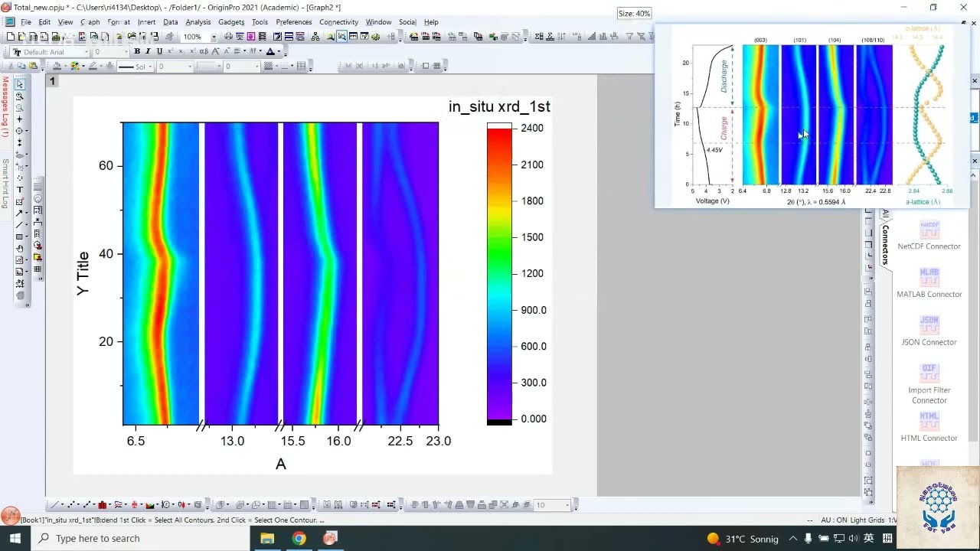The image size is (980, 551).
Task: Select the NetCDF Connector
Action: tap(929, 236)
